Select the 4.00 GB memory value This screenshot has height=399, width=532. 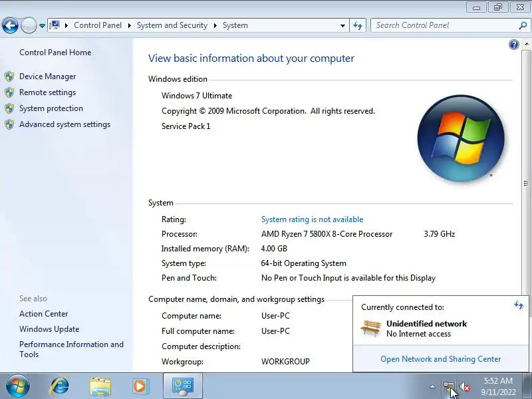pyautogui.click(x=274, y=249)
